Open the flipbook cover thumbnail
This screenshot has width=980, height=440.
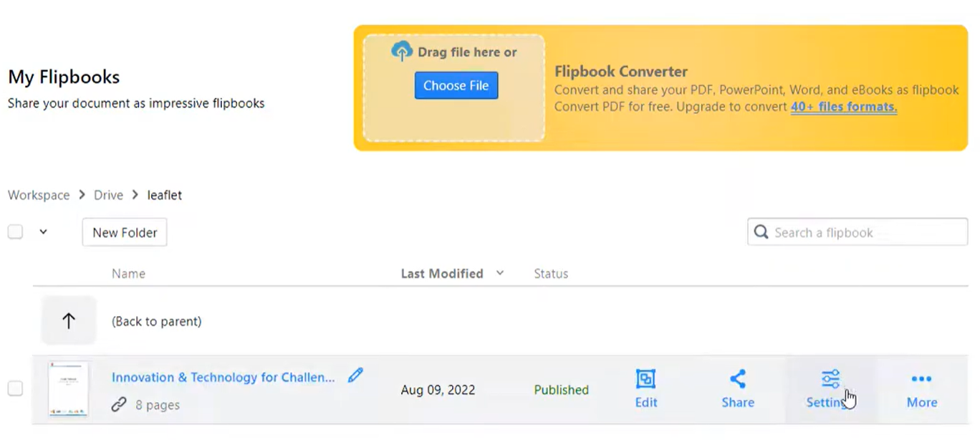coord(69,389)
